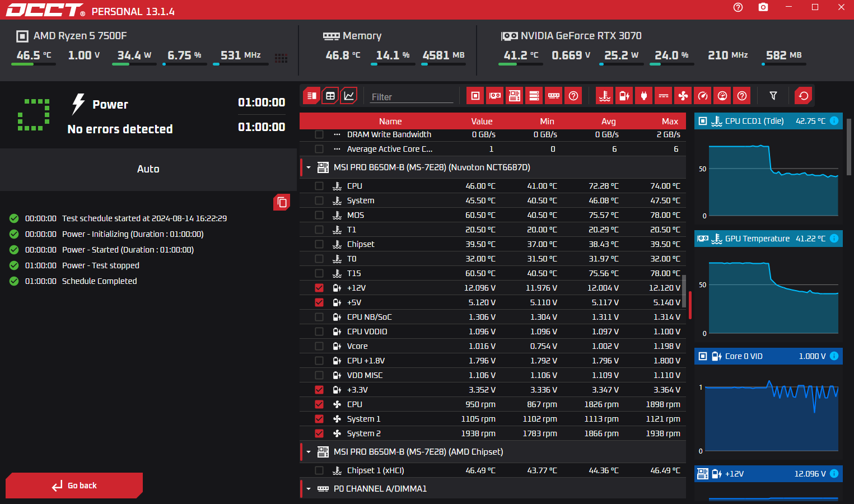Toggle the speedometer sensor type filter
The width and height of the screenshot is (854, 504).
[703, 96]
